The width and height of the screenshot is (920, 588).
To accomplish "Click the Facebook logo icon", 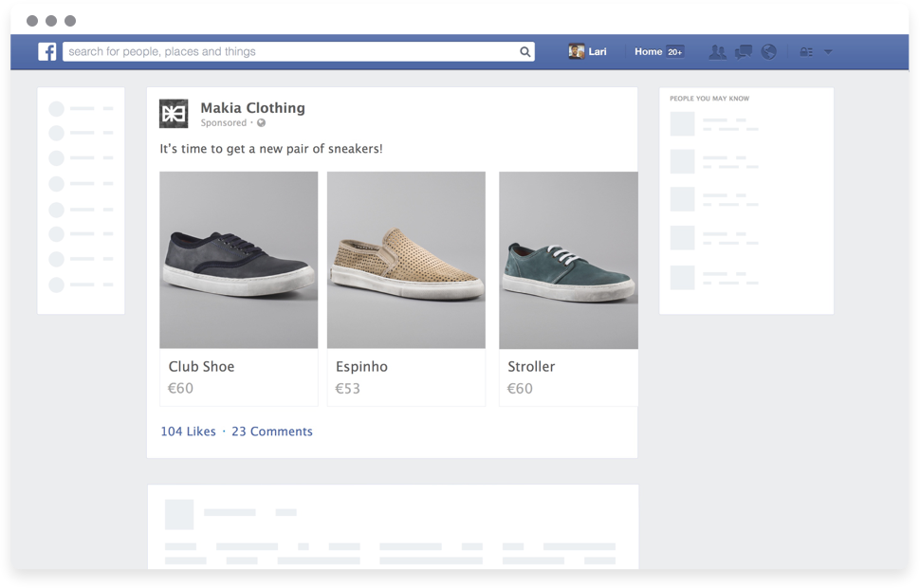I will point(47,51).
